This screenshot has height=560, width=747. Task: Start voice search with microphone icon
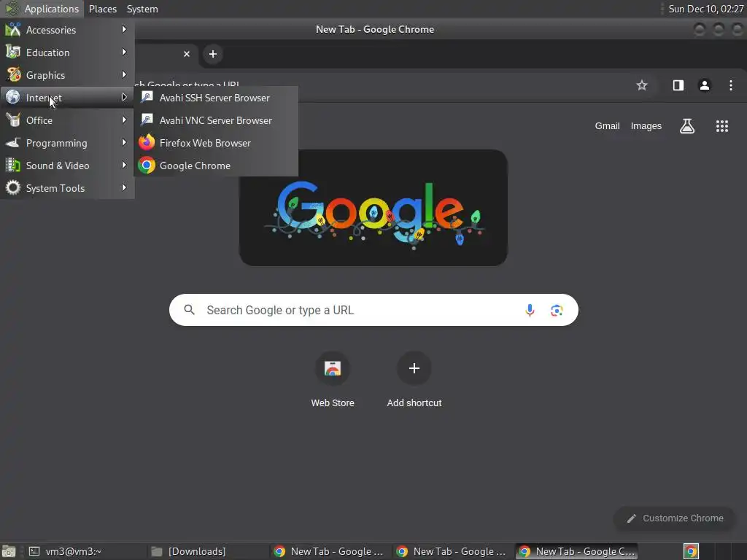530,311
